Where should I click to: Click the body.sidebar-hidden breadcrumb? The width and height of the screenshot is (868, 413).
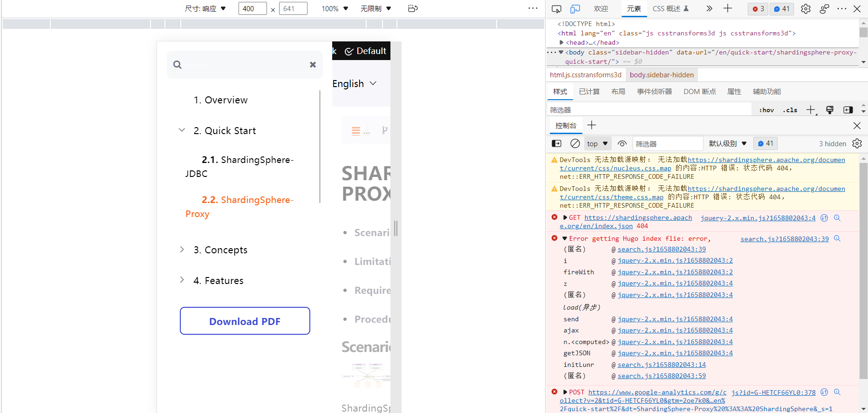click(662, 75)
